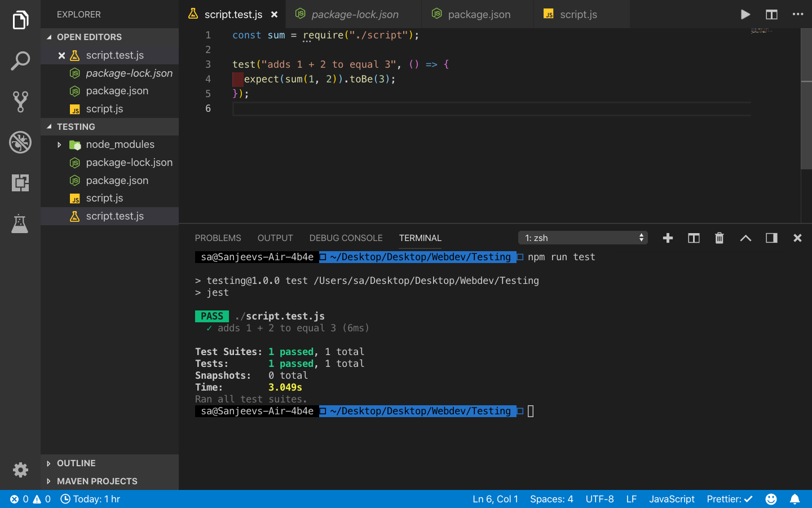Open the Extensions view icon
The width and height of the screenshot is (812, 508).
pos(20,183)
